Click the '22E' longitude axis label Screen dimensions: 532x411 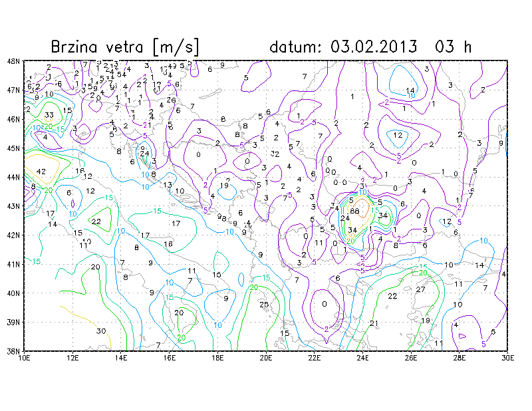point(314,358)
